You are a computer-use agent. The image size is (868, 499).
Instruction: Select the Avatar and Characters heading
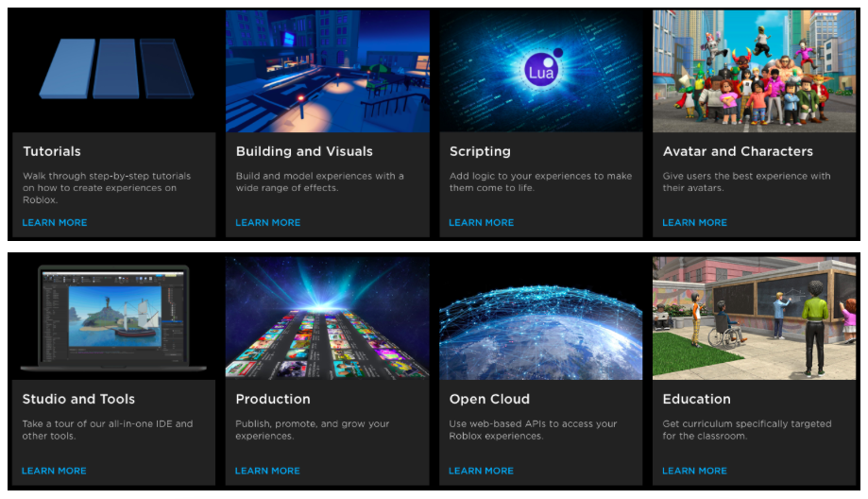[738, 151]
